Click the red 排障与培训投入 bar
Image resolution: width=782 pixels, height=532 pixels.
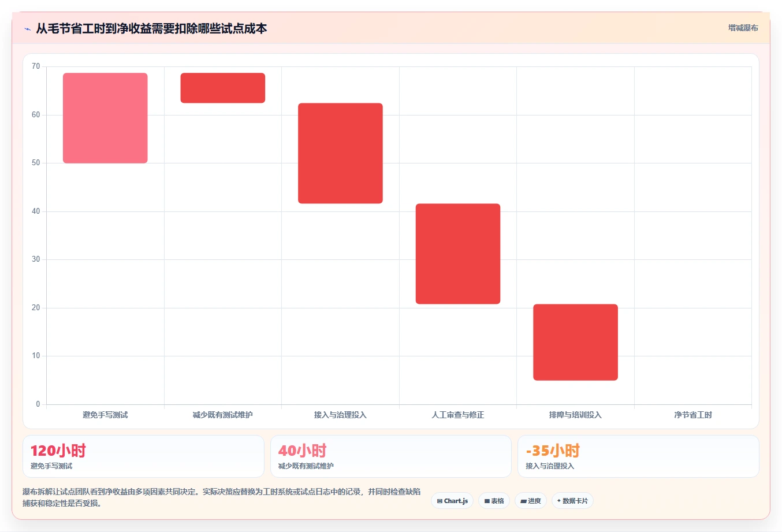click(575, 342)
